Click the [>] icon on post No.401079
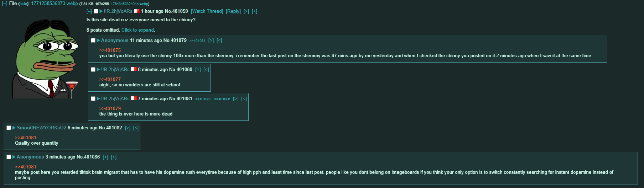Screen dimensions: 644x188 point(211,41)
